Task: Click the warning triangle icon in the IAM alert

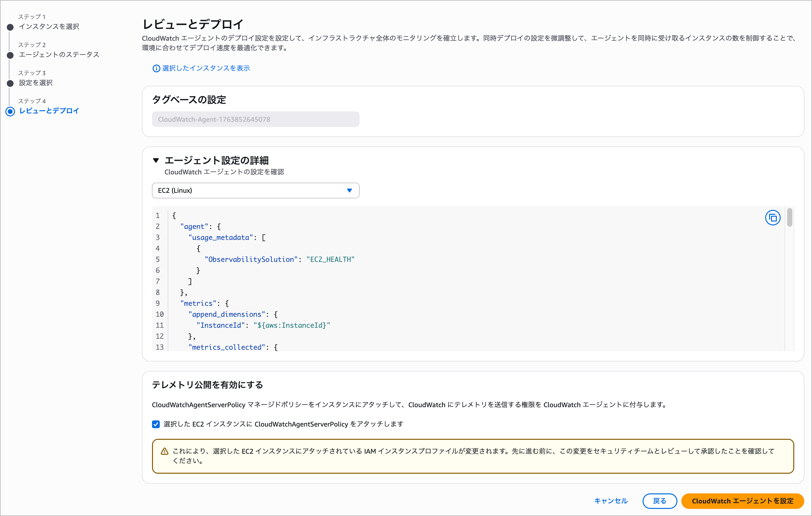Action: pos(165,451)
